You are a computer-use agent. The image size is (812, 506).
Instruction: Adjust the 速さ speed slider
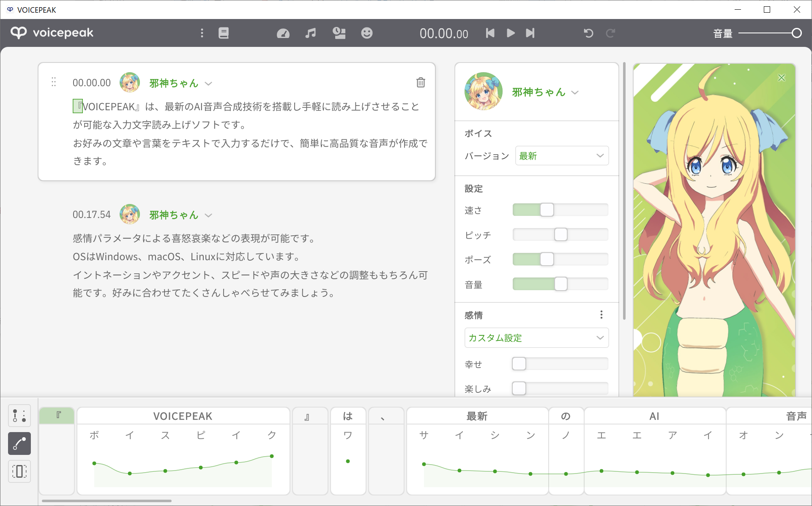pos(547,209)
